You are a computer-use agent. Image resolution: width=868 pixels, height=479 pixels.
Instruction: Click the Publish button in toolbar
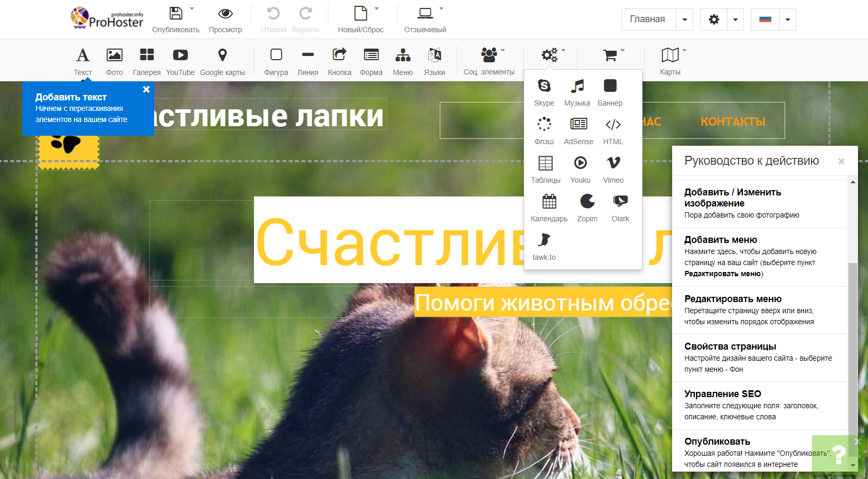(176, 19)
